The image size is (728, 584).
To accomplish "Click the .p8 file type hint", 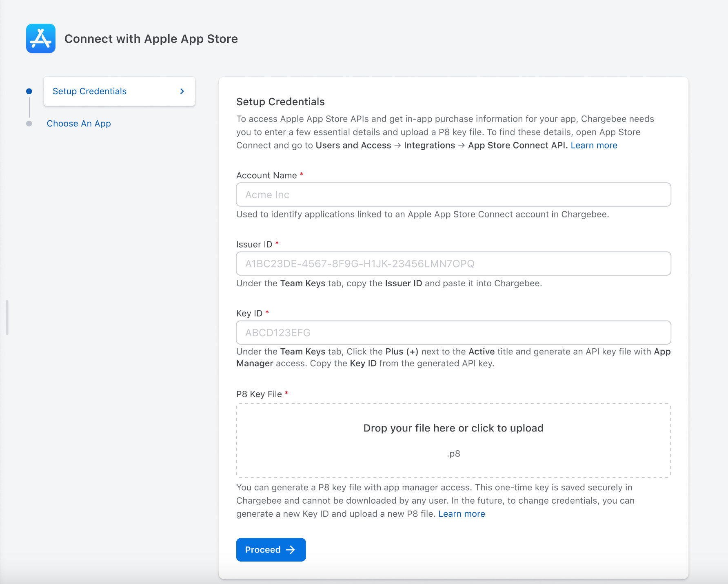I will click(x=453, y=453).
